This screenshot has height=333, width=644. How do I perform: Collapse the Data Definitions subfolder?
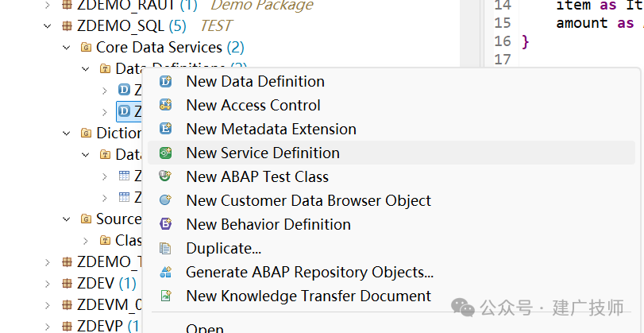[86, 69]
